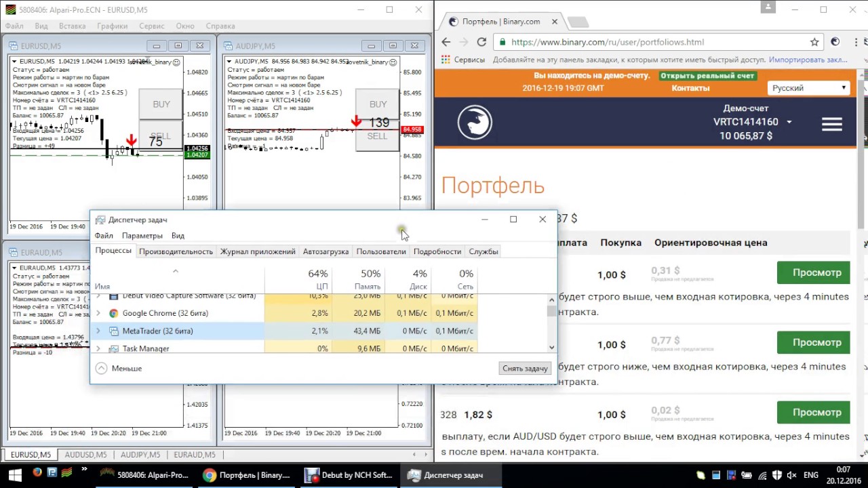Viewport: 868px width, 488px height.
Task: Open MetaTrader Вставка menu
Action: click(x=73, y=26)
